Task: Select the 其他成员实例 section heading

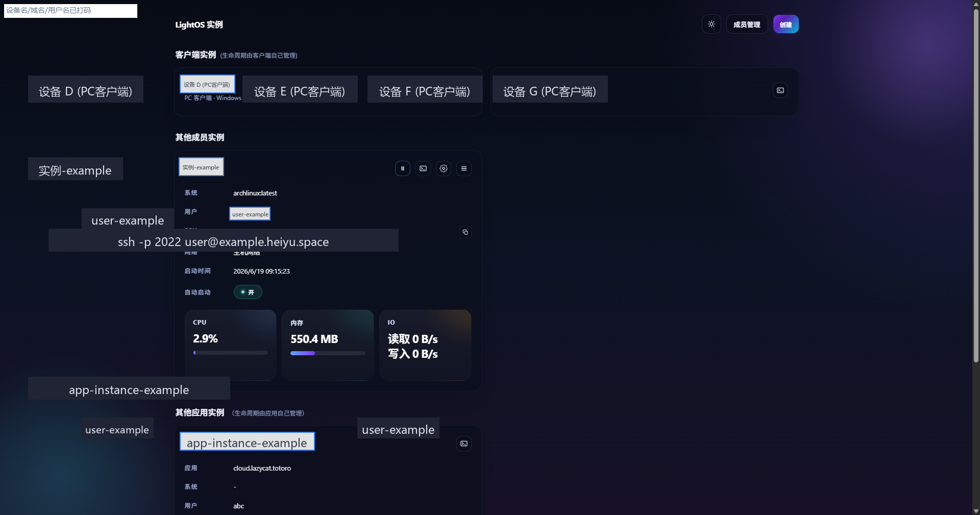Action: [200, 137]
